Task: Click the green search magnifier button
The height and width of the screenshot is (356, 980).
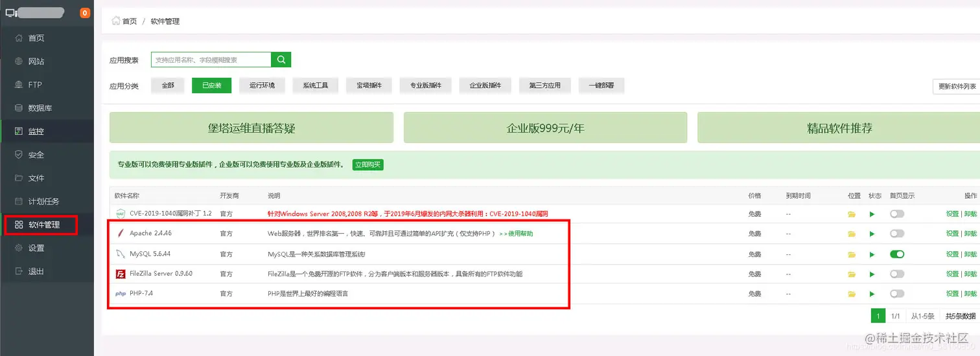Action: [x=281, y=60]
